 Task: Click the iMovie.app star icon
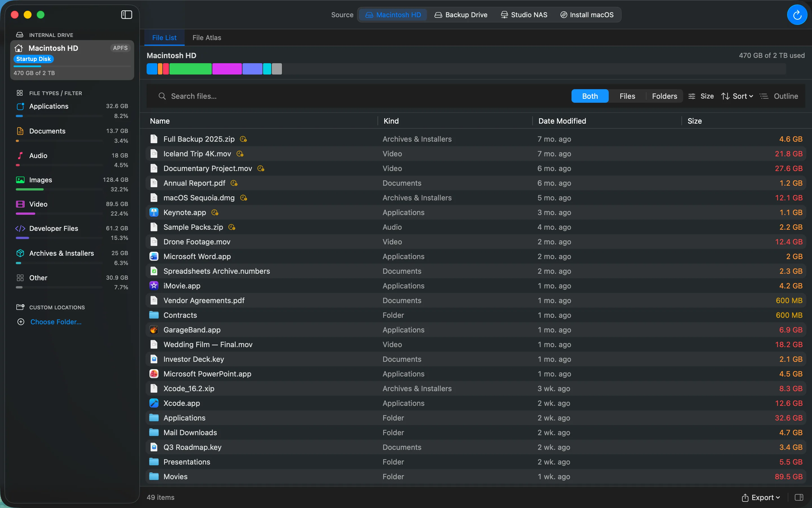point(154,286)
